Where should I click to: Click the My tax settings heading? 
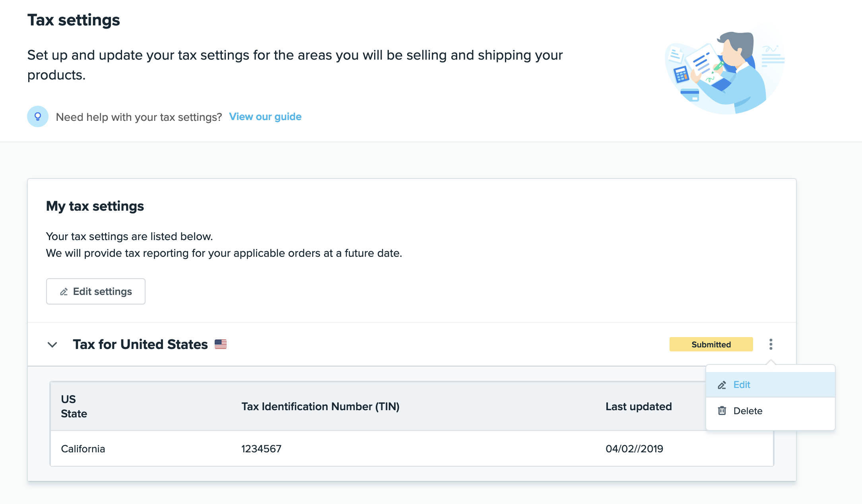[95, 206]
